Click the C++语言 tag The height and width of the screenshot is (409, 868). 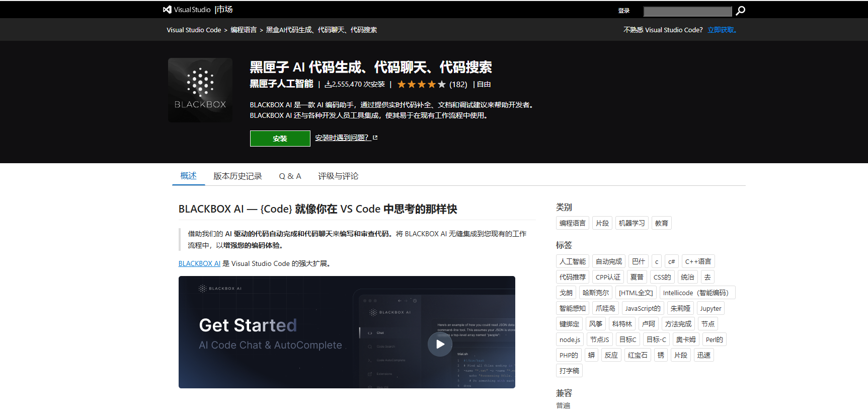tap(698, 261)
